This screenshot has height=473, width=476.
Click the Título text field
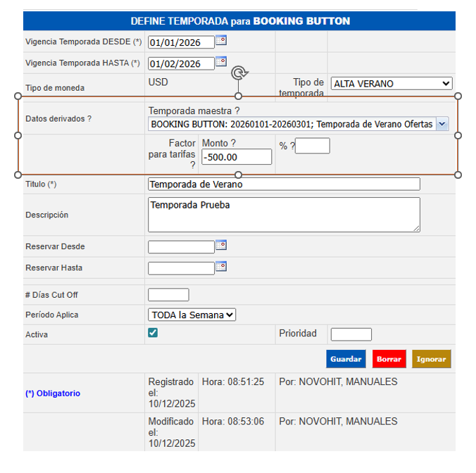coord(284,184)
